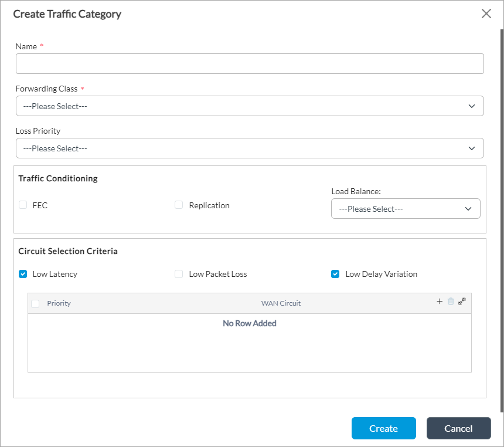The image size is (504, 447).
Task: Enable the Low Packet Loss checkbox
Action: [178, 274]
